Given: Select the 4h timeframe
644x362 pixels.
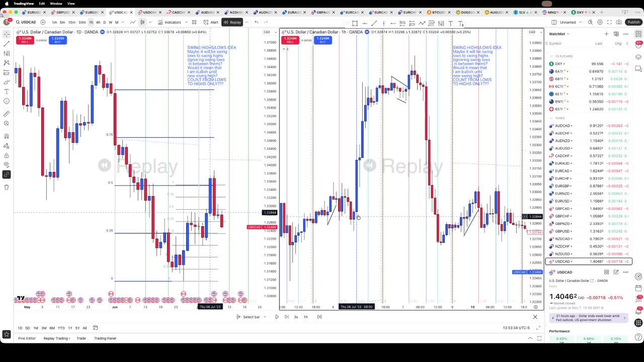Looking at the screenshot, I should point(98,22).
